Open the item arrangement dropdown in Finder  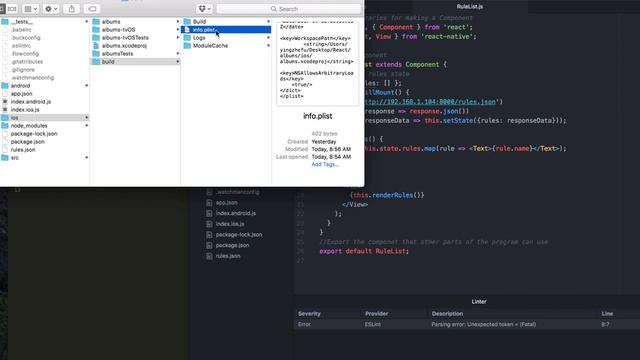click(31, 9)
